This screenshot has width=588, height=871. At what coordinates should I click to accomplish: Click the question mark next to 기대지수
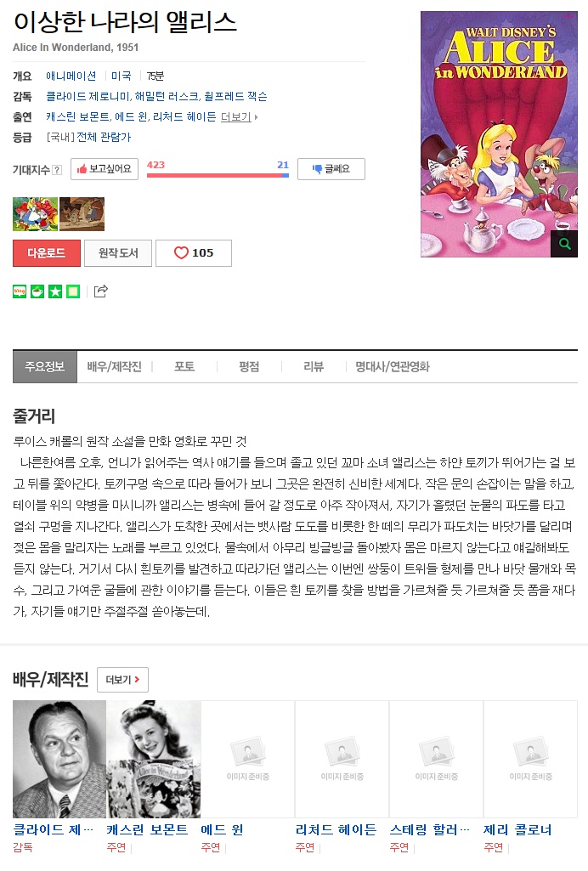coord(57,170)
